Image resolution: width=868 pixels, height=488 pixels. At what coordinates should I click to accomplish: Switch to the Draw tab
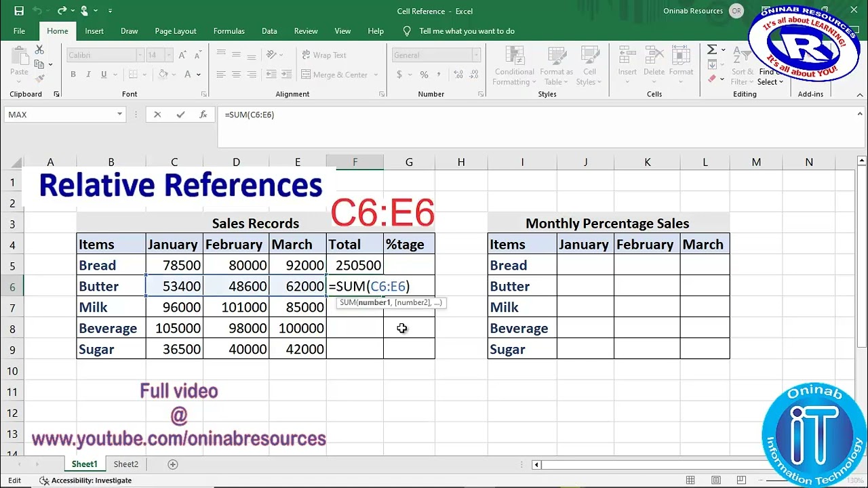click(129, 31)
